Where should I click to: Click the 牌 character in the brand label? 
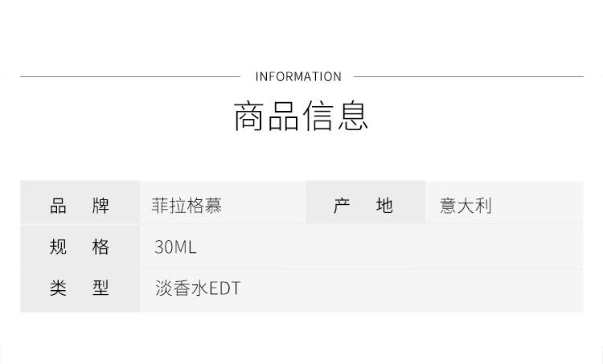100,205
